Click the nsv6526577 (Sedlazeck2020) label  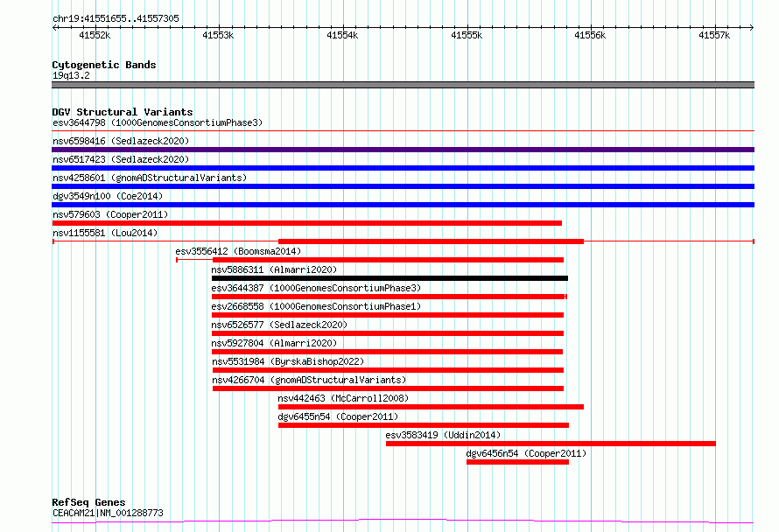279,325
